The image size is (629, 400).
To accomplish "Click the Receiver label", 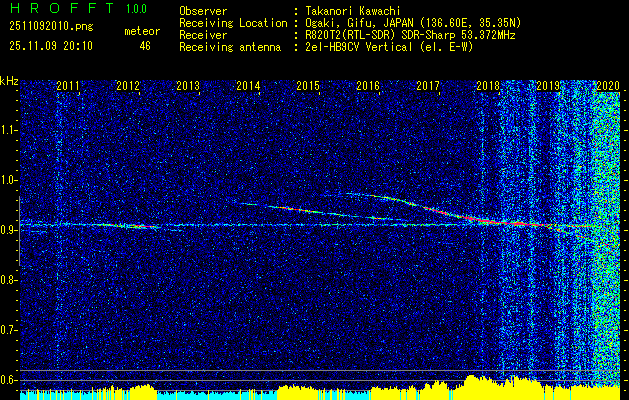I will [x=203, y=35].
